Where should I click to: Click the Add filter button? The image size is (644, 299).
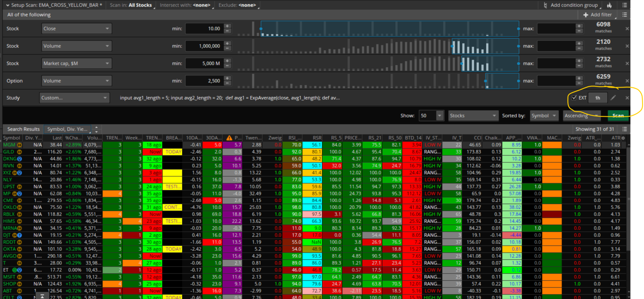pyautogui.click(x=598, y=15)
